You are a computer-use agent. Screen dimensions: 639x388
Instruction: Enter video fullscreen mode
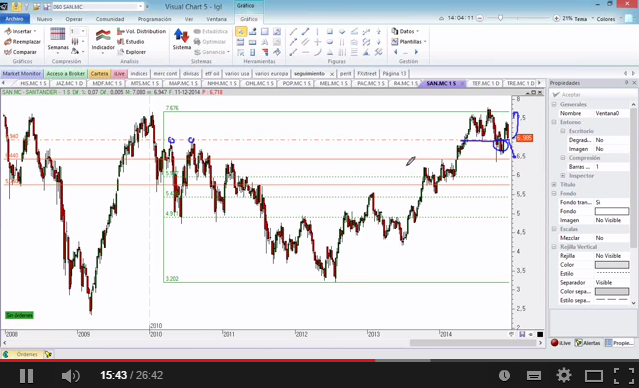pos(624,375)
